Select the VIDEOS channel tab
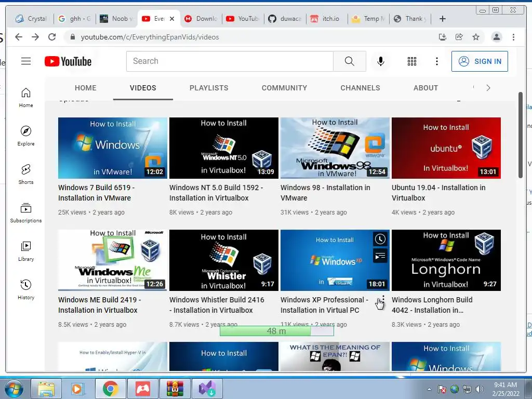The width and height of the screenshot is (532, 399). click(143, 88)
